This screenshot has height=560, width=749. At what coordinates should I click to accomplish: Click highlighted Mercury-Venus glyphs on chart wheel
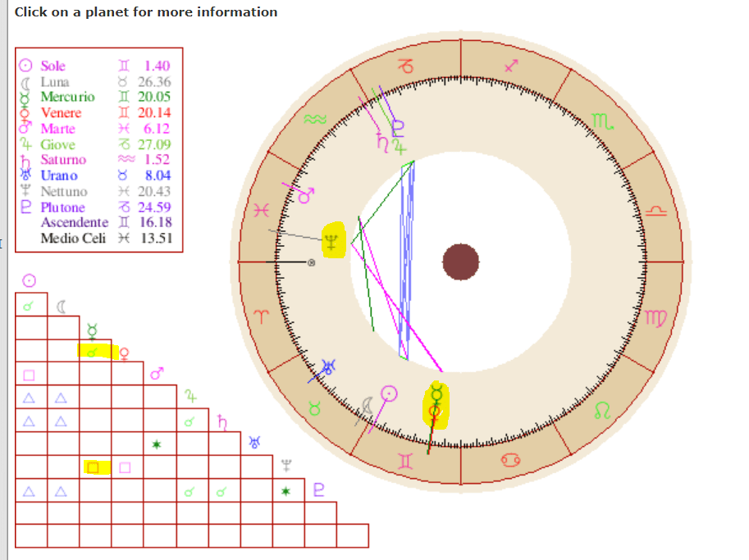tap(436, 404)
